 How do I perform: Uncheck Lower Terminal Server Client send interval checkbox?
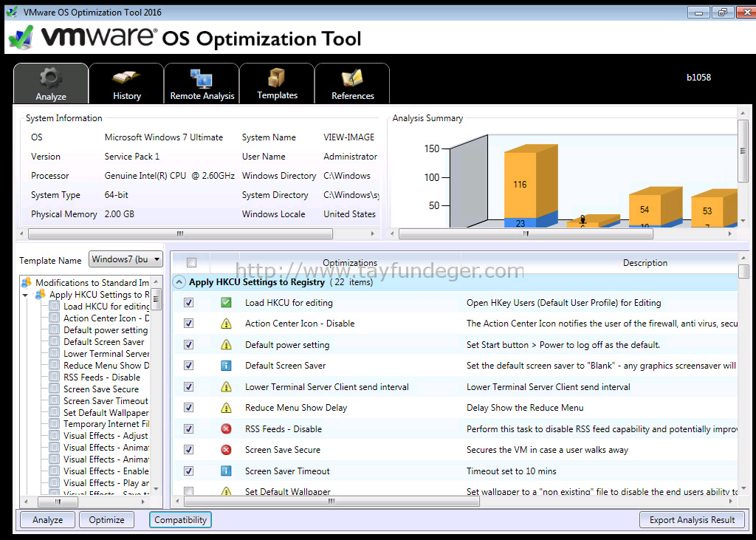click(x=188, y=386)
